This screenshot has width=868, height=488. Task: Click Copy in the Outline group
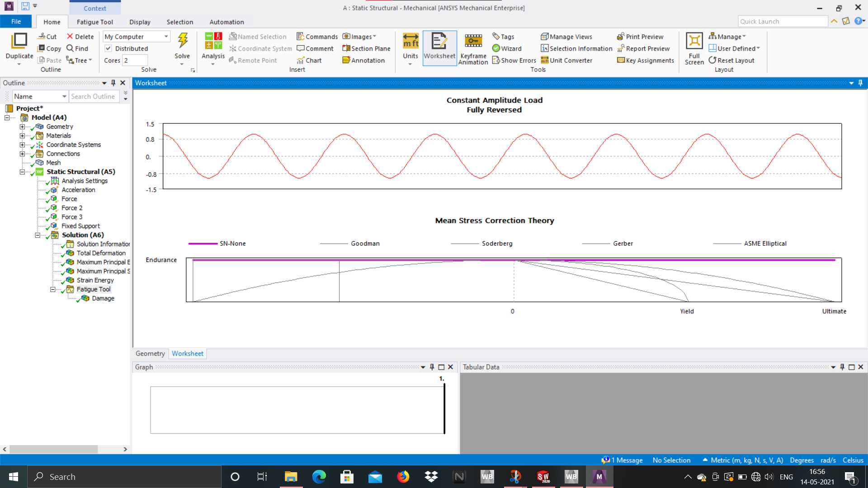49,48
